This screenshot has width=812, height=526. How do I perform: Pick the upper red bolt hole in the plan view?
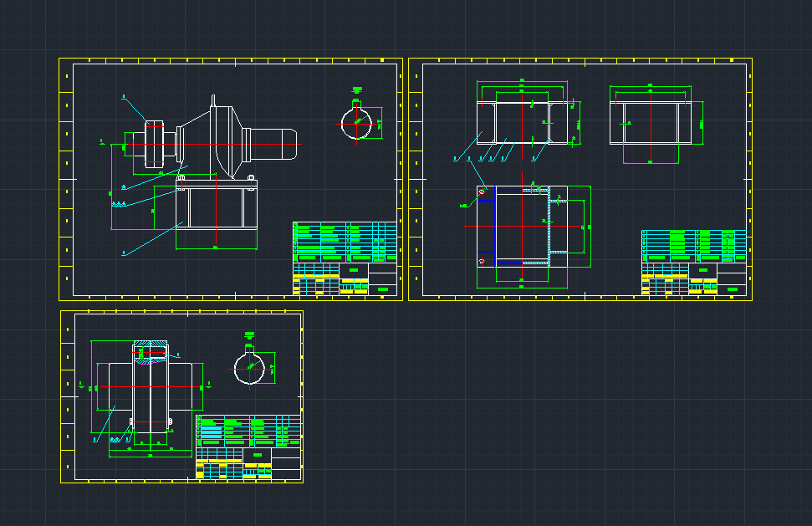482,192
